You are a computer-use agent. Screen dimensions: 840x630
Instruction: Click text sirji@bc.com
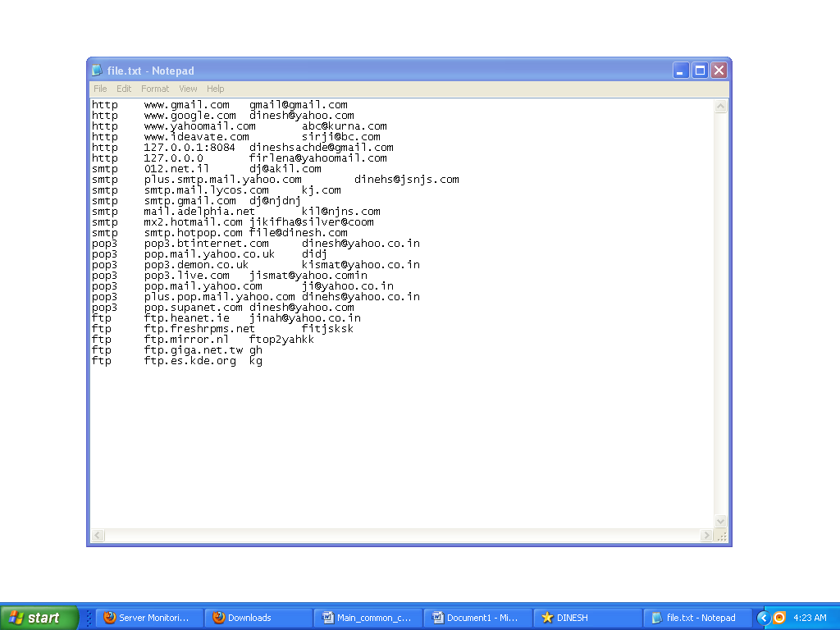click(340, 137)
